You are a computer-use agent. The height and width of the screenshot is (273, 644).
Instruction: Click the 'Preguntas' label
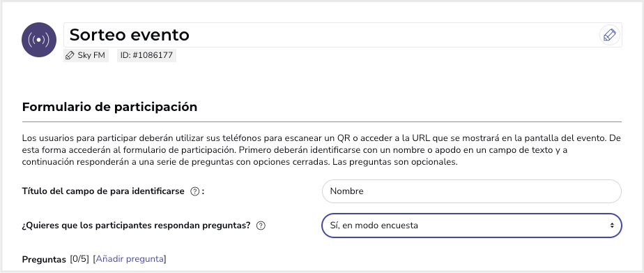coord(44,260)
